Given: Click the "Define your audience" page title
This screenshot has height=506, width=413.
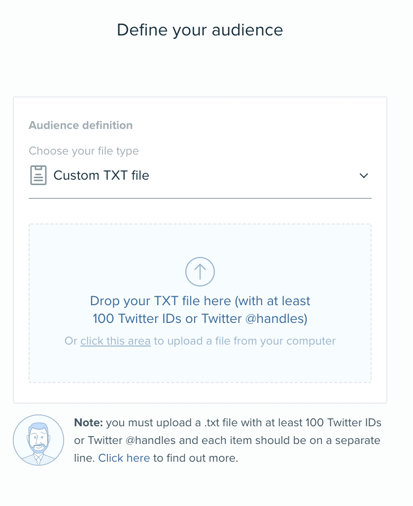Looking at the screenshot, I should [200, 30].
